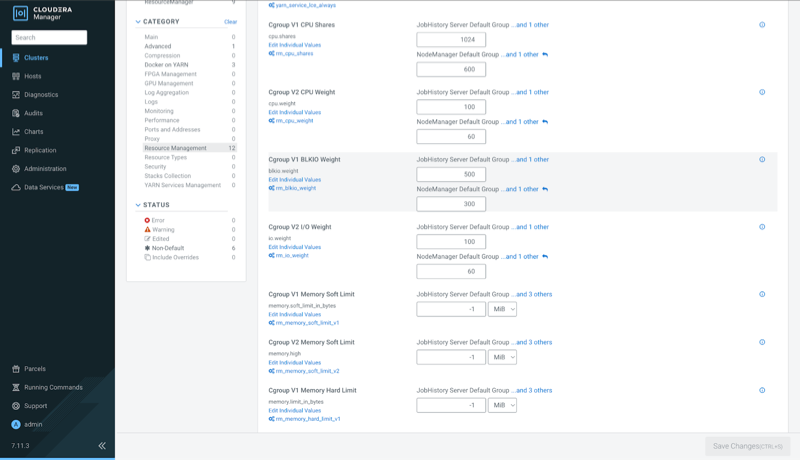Click Clear link in Category filter
The image size is (800, 460).
(230, 21)
